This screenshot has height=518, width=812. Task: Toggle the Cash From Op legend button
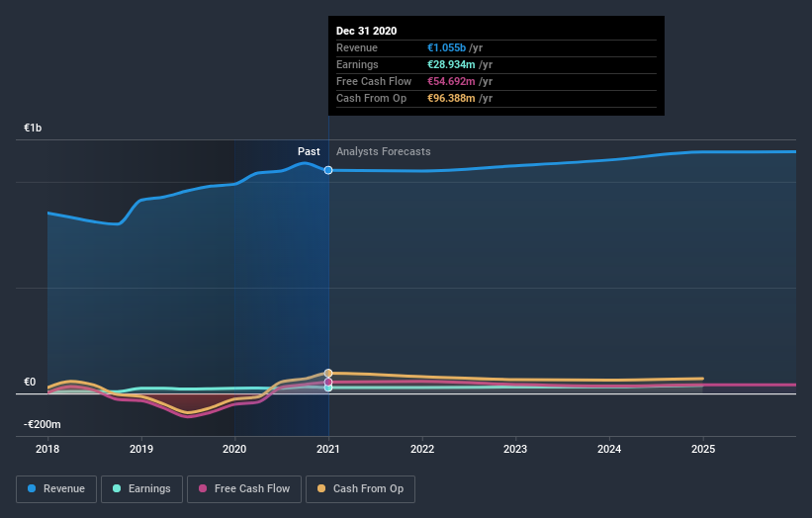[x=360, y=489]
